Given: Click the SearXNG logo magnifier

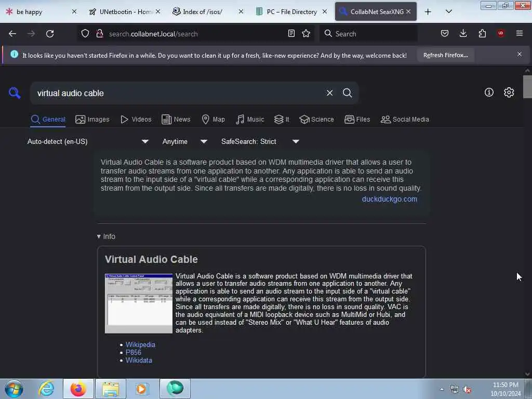Looking at the screenshot, I should [15, 92].
